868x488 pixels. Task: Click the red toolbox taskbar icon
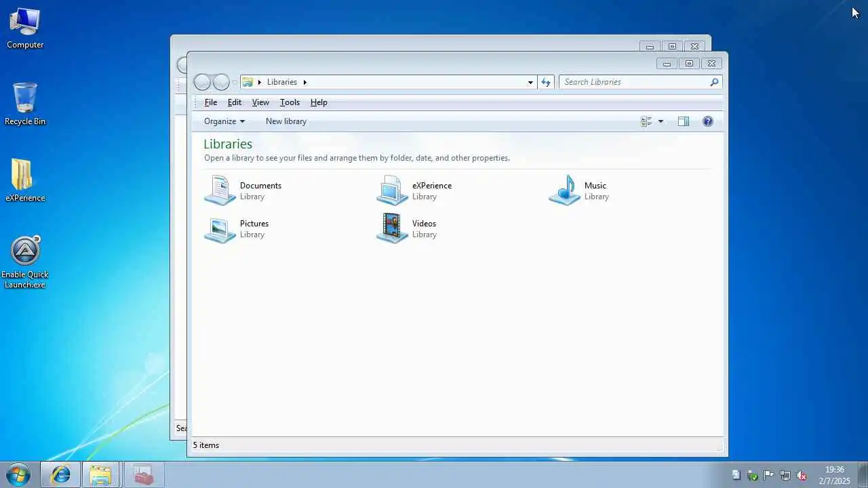[x=143, y=474]
